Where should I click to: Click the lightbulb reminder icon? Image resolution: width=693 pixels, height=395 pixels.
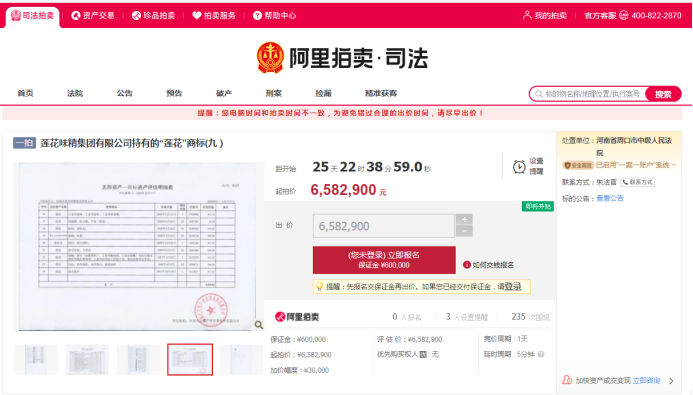(x=319, y=286)
